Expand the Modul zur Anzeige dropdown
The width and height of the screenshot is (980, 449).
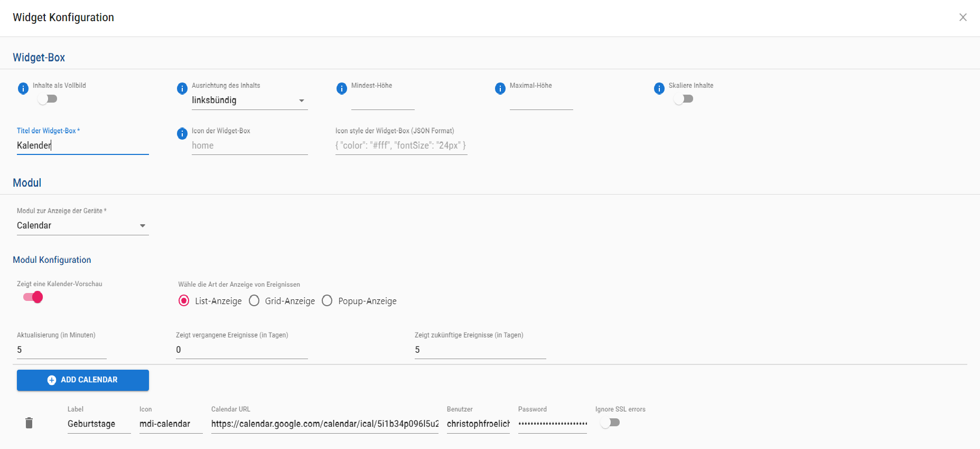tap(82, 226)
